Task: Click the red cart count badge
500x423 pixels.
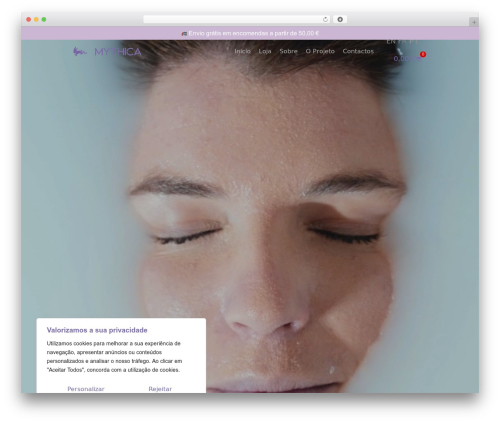Action: (x=423, y=54)
